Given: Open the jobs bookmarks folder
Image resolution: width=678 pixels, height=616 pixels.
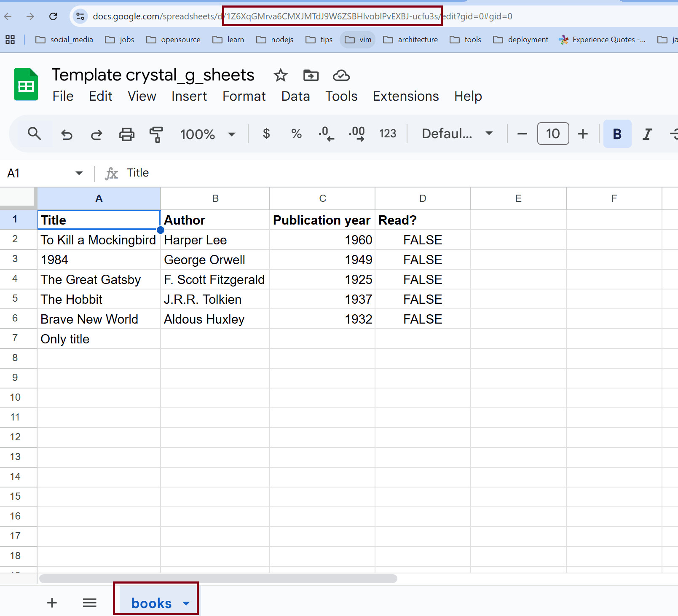Looking at the screenshot, I should [120, 40].
